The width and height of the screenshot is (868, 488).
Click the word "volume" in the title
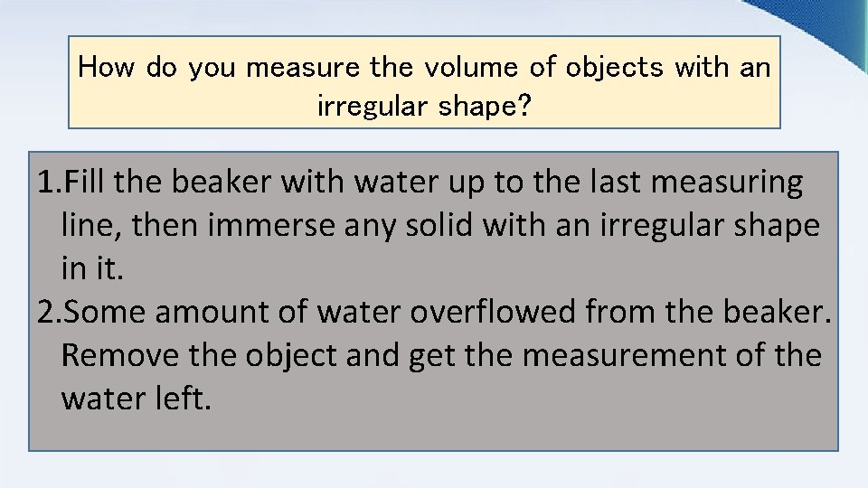(471, 67)
